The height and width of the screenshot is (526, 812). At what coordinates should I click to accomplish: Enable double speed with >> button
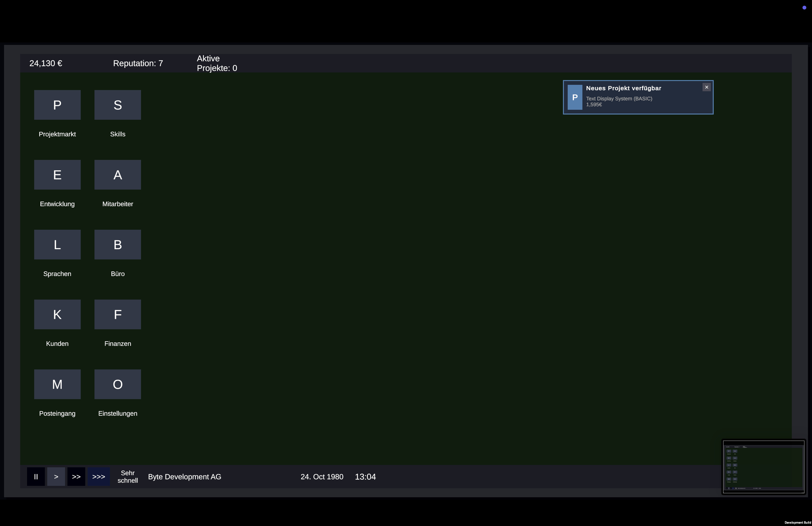(76, 477)
